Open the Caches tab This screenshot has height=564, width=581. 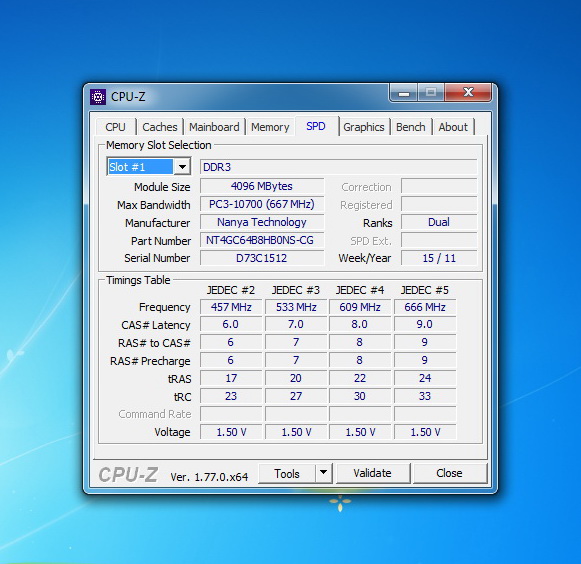[x=160, y=127]
